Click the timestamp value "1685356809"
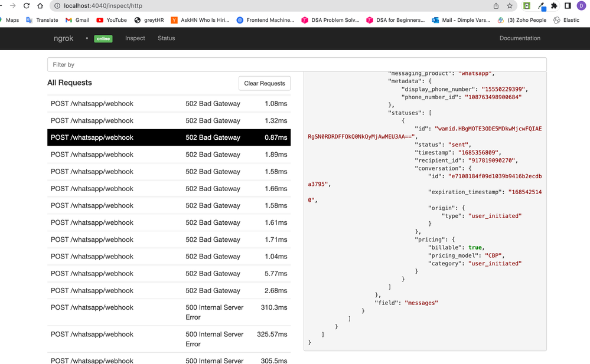590x364 pixels. click(x=478, y=153)
